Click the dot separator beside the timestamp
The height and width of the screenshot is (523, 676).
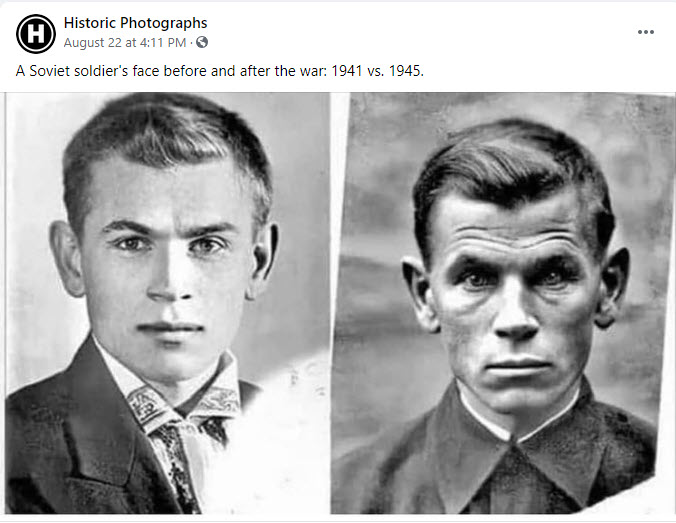191,43
